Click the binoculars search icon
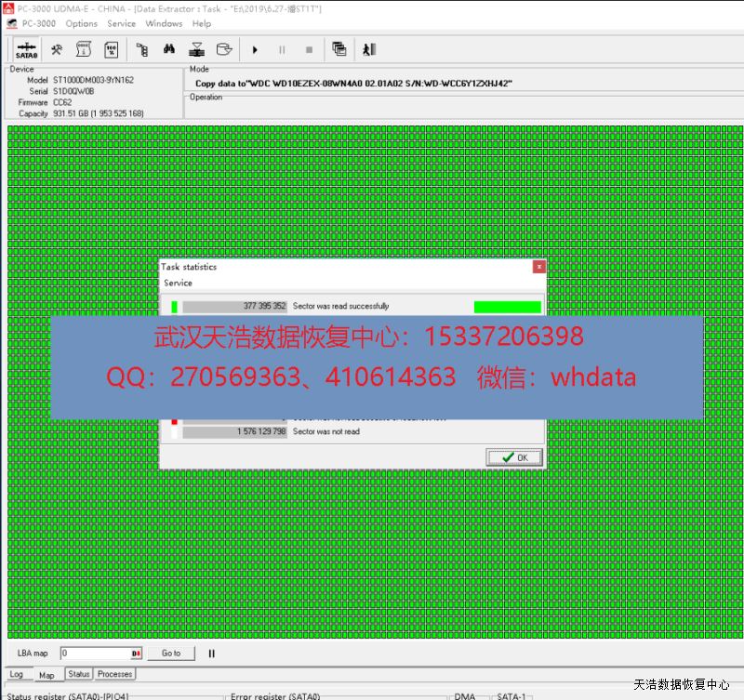Viewport: 744px width, 700px height. pos(169,49)
